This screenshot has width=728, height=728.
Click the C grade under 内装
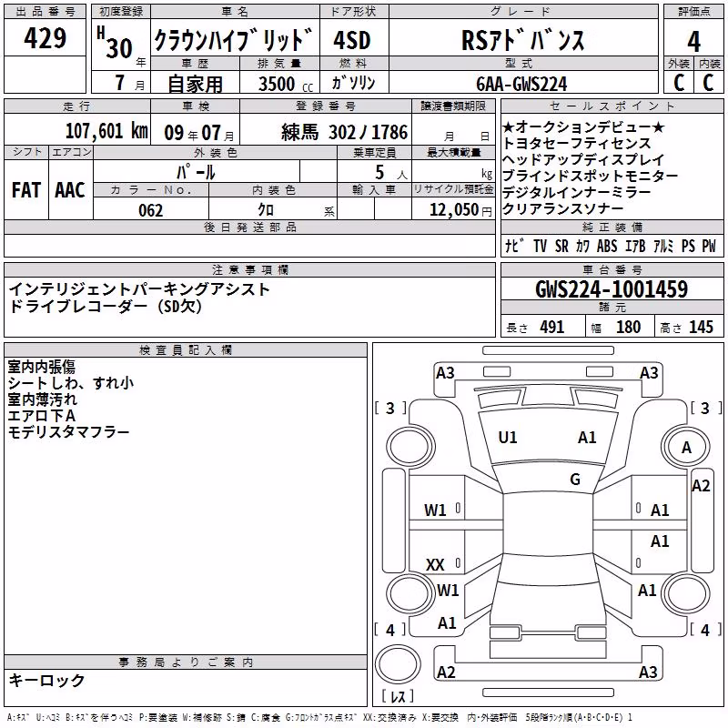[708, 82]
